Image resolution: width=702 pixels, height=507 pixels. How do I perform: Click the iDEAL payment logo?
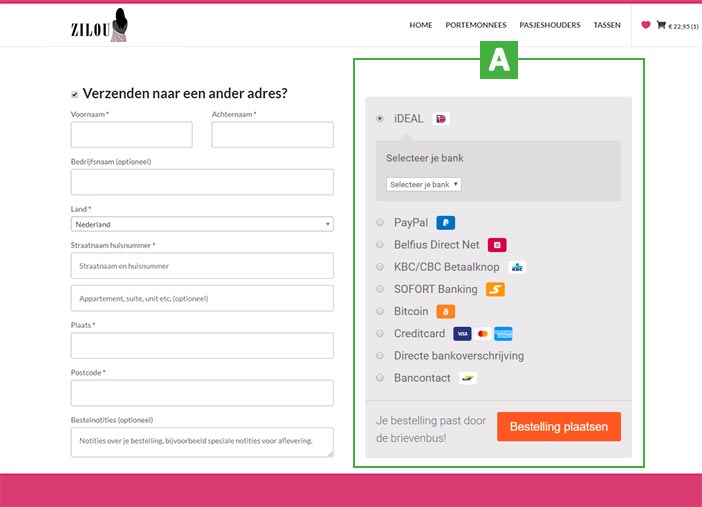[441, 119]
